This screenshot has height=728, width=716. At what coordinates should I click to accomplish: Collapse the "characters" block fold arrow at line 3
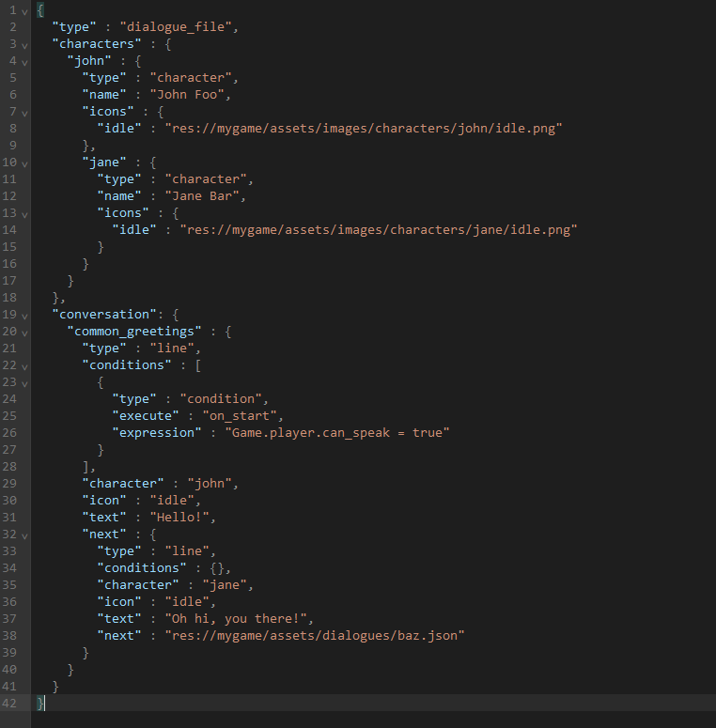(x=24, y=45)
